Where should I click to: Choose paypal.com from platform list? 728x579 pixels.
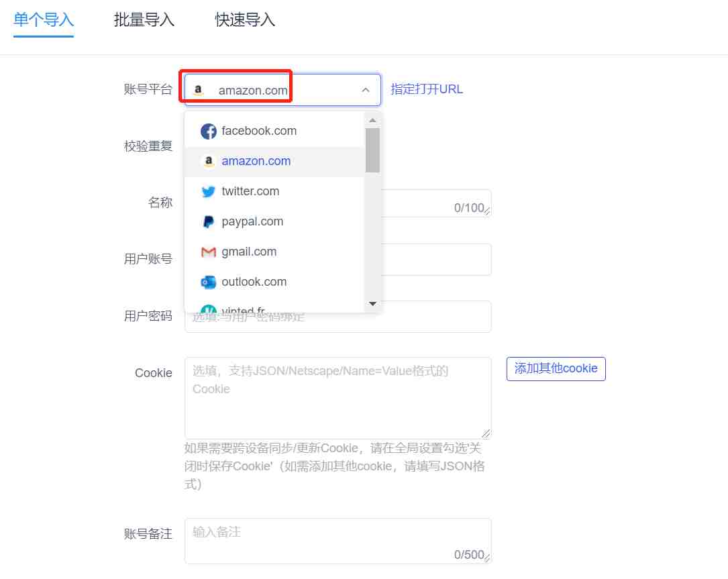coord(274,221)
